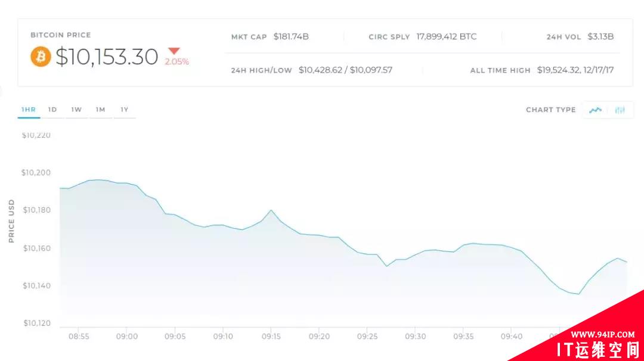This screenshot has height=361, width=644.
Task: Click the ALL TIME HIGH label
Action: [500, 70]
